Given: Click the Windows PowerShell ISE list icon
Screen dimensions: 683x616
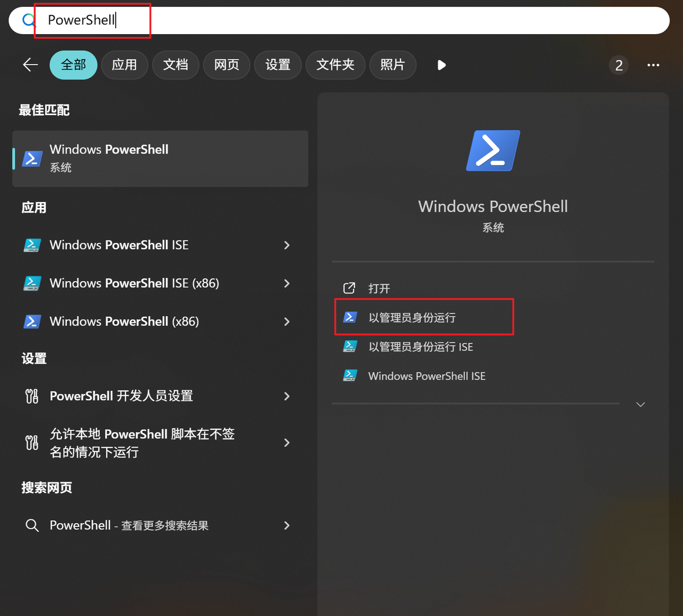Looking at the screenshot, I should coord(32,245).
